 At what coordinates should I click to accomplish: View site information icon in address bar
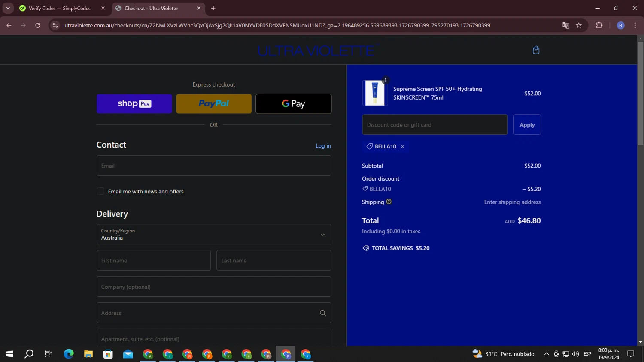coord(55,25)
